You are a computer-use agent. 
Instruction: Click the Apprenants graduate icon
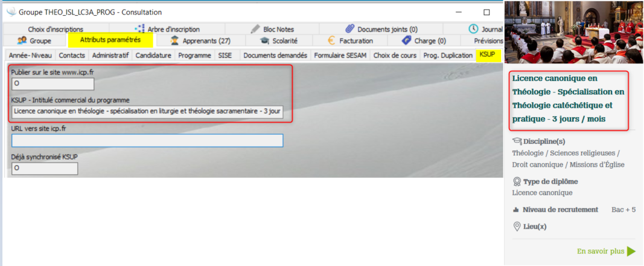175,41
